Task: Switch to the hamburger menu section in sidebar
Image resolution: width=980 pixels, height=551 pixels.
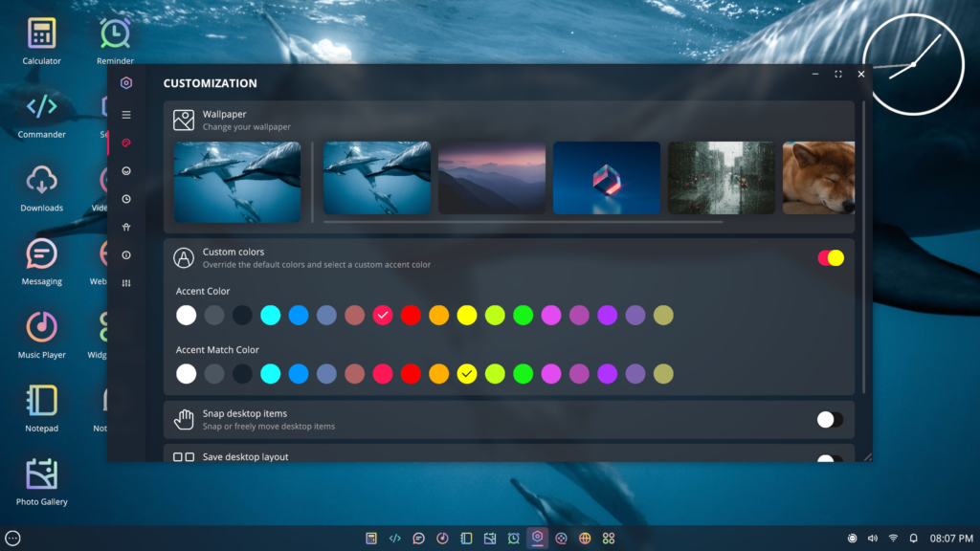Action: 125,114
